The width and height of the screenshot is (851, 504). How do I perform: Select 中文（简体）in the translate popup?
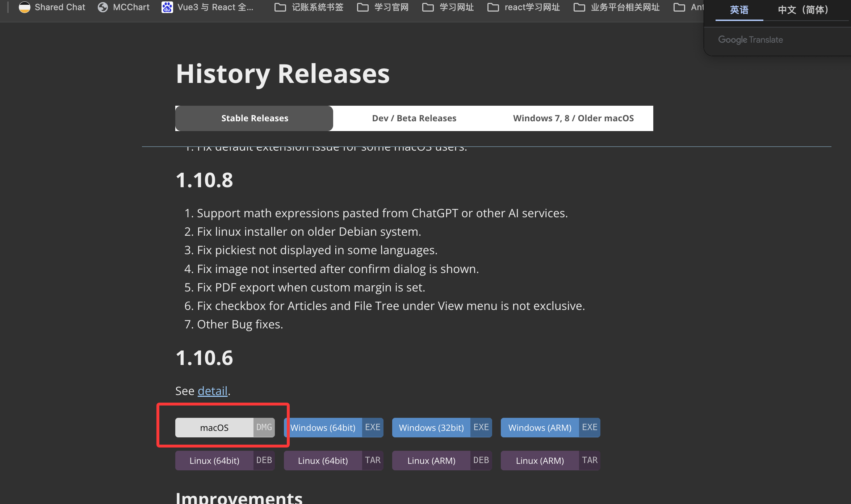(804, 10)
